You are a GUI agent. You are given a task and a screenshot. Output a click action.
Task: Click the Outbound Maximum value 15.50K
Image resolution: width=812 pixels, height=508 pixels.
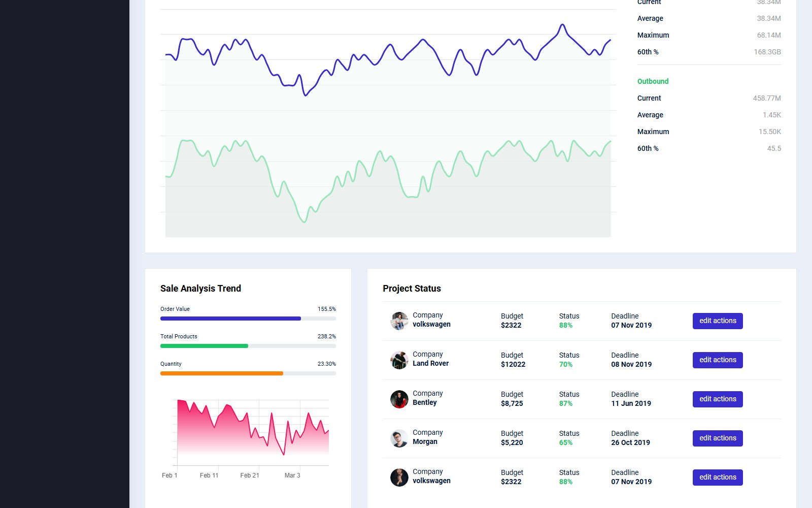point(770,132)
